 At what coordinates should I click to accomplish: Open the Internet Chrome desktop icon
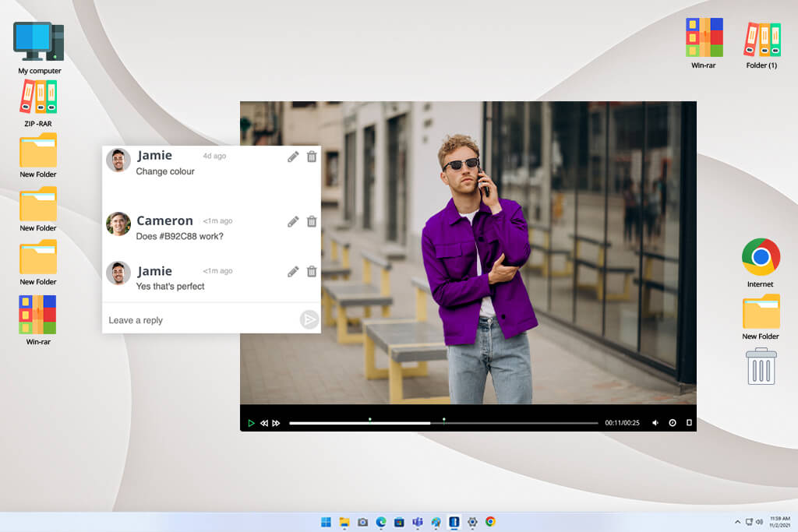pyautogui.click(x=761, y=262)
